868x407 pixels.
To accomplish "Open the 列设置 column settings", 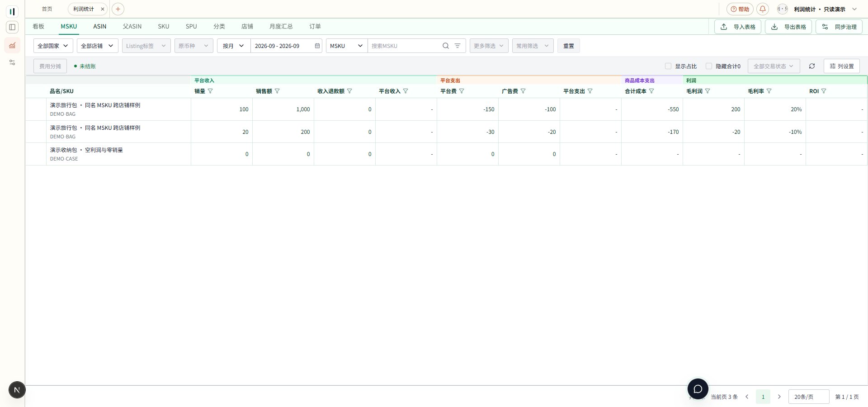I will pyautogui.click(x=842, y=66).
